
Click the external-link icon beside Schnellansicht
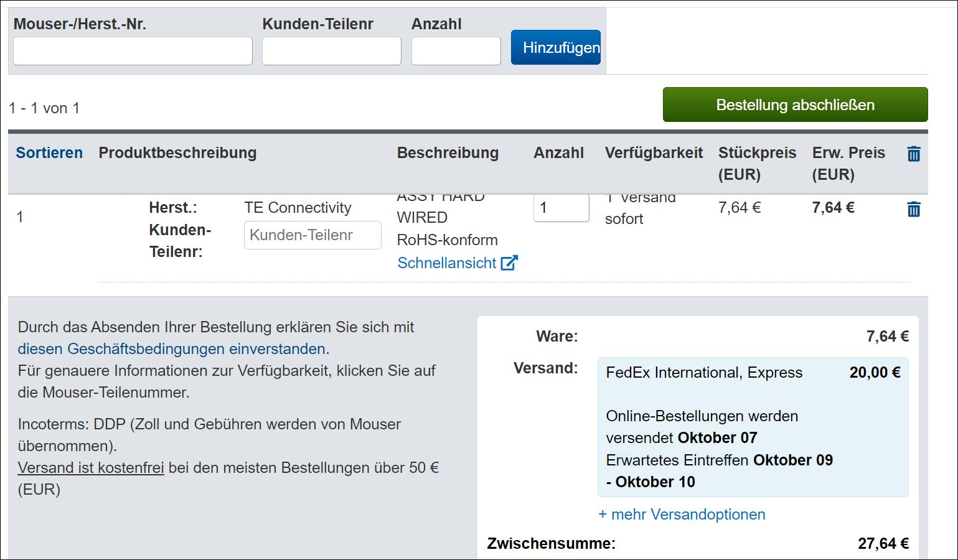click(509, 263)
